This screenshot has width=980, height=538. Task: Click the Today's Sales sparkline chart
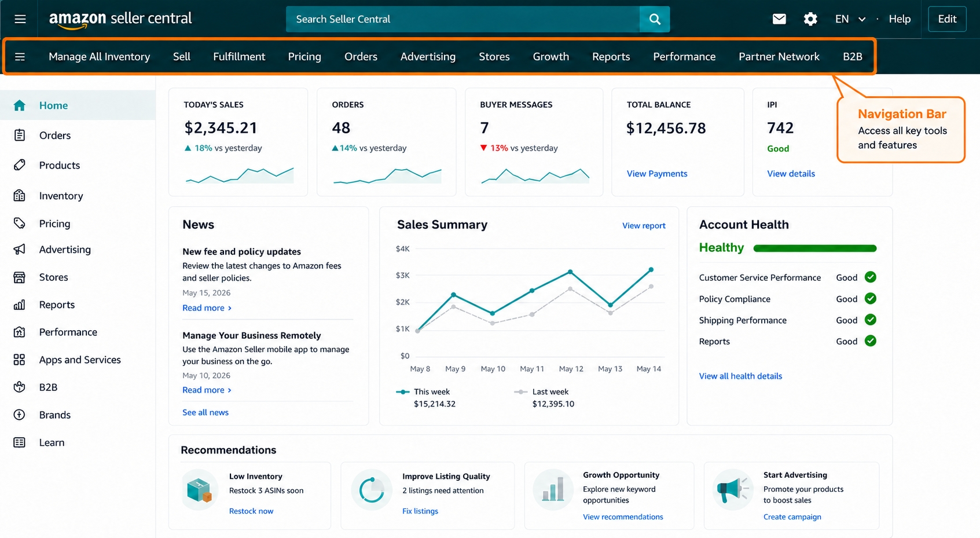pos(239,175)
